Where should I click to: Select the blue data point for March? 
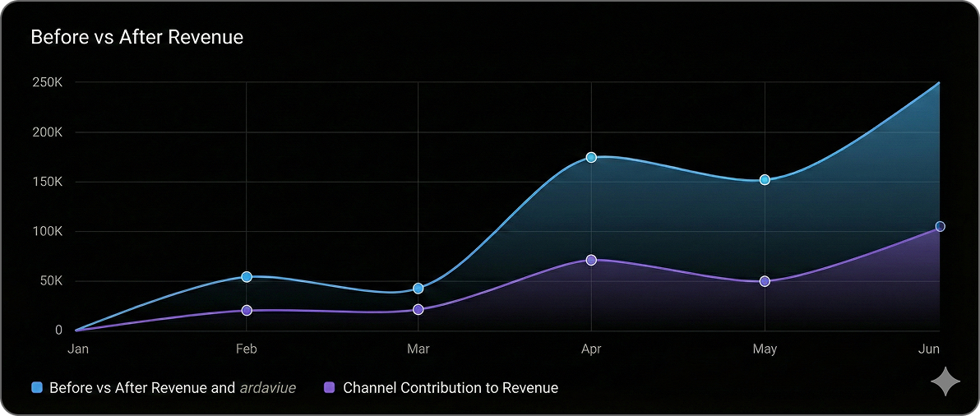pyautogui.click(x=418, y=289)
